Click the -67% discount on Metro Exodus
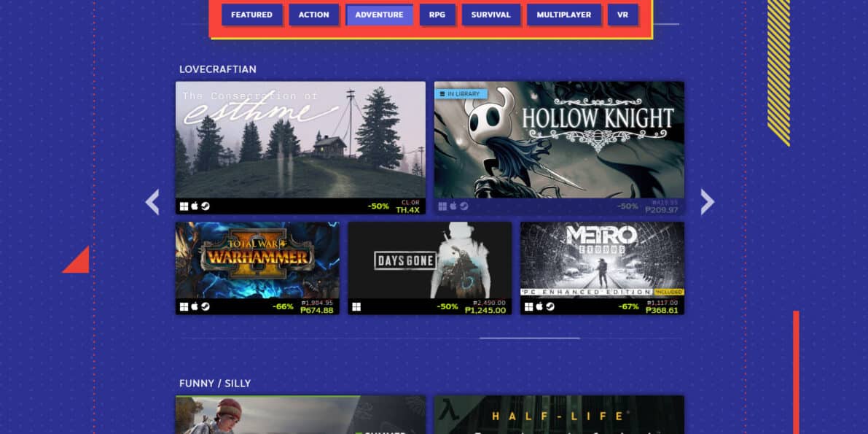The image size is (868, 434). click(x=628, y=306)
